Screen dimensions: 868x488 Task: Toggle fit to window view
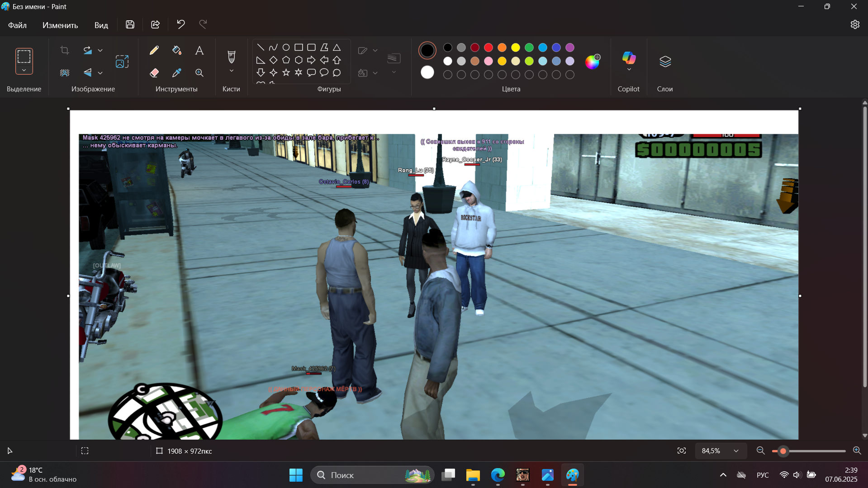tap(681, 450)
